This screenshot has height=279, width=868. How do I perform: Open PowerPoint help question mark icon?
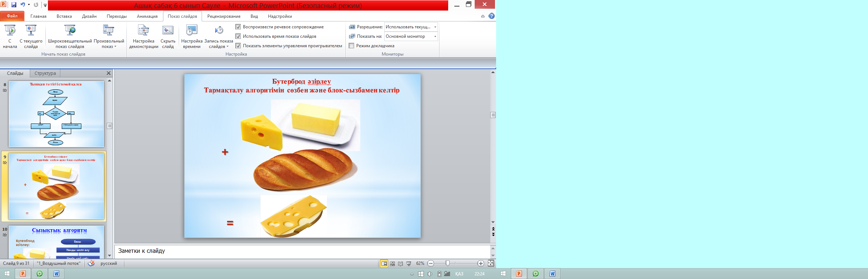point(491,16)
